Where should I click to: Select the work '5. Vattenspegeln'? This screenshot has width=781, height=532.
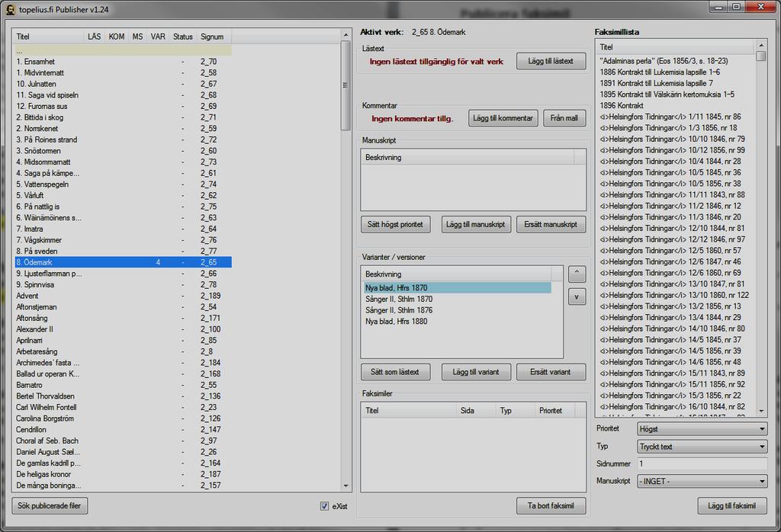(124, 184)
